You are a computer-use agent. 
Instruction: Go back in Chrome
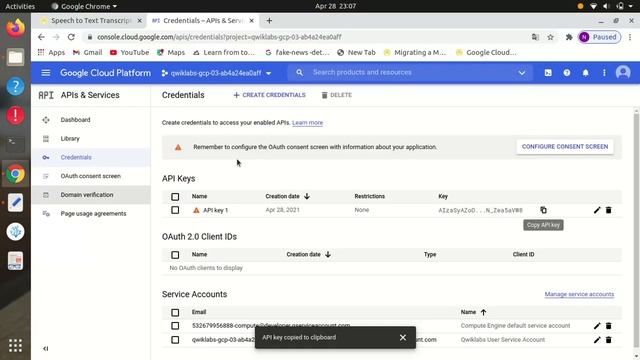pyautogui.click(x=41, y=37)
